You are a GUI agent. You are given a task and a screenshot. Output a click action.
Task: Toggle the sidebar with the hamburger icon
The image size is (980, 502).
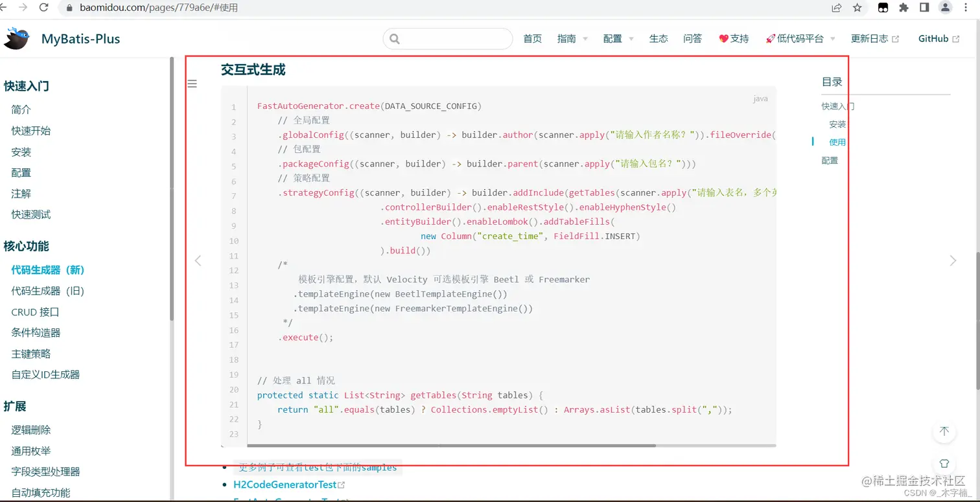click(x=192, y=84)
